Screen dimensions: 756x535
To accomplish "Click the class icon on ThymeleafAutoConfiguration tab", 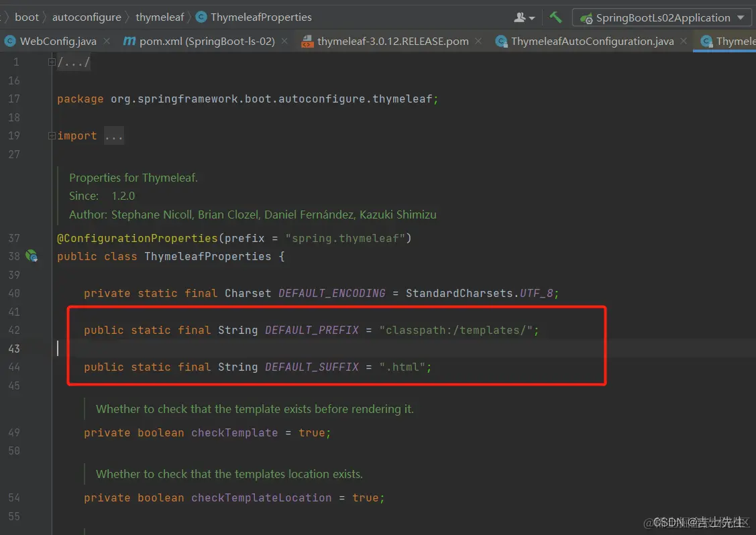I will tap(502, 42).
